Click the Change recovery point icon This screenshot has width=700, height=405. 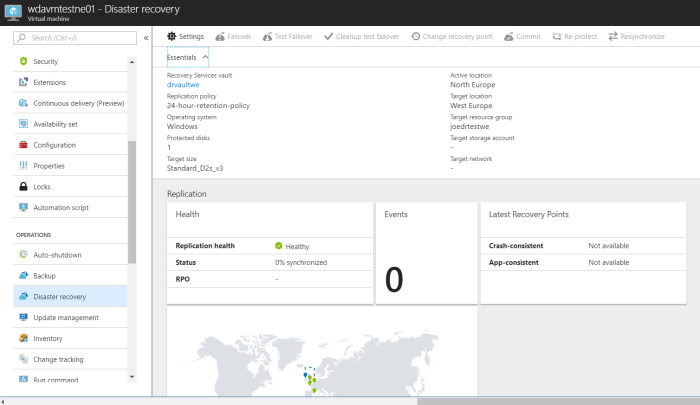(x=415, y=37)
